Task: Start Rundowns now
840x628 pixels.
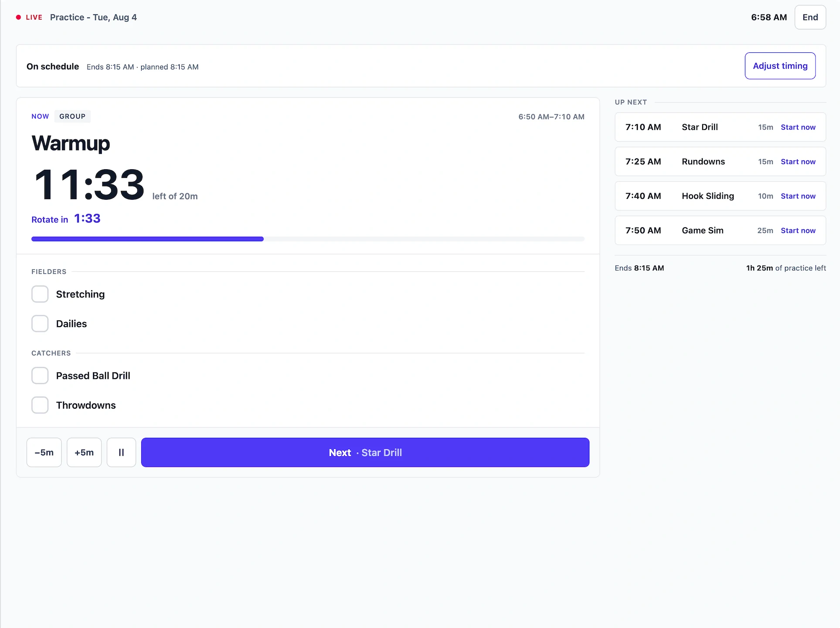Action: tap(798, 162)
